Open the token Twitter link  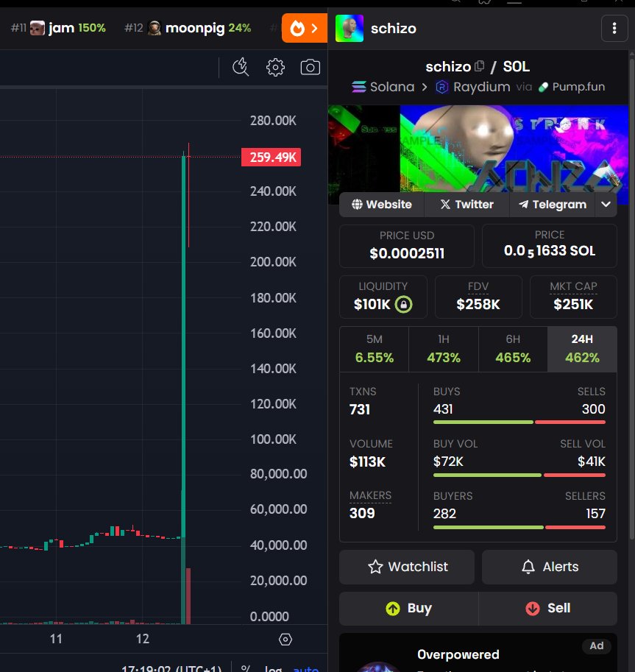(467, 205)
